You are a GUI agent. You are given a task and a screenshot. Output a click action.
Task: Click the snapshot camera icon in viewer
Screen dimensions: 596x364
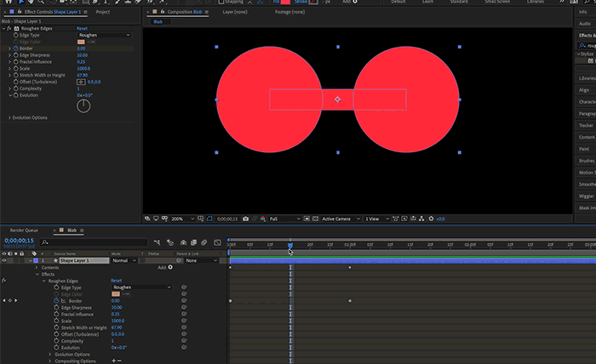point(246,219)
